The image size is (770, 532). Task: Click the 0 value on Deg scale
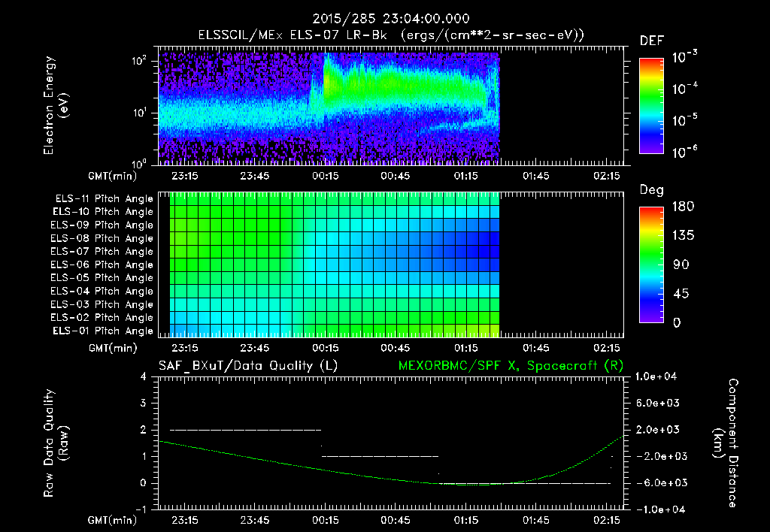tap(677, 323)
